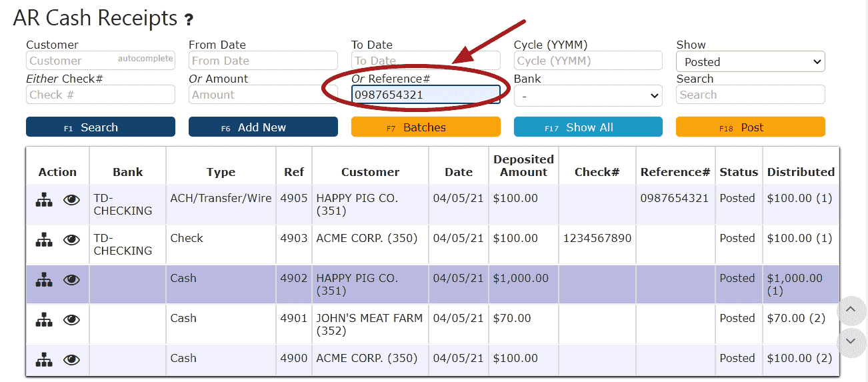Click the Customer autocomplete field
868x382 pixels.
[101, 61]
